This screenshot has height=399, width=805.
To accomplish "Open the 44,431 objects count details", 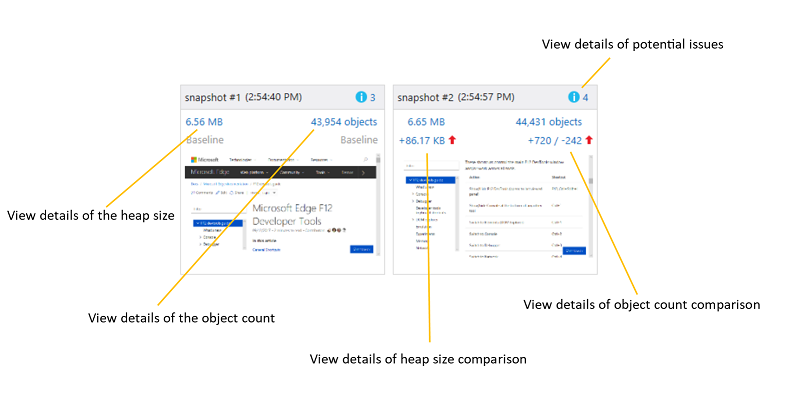I will (549, 122).
